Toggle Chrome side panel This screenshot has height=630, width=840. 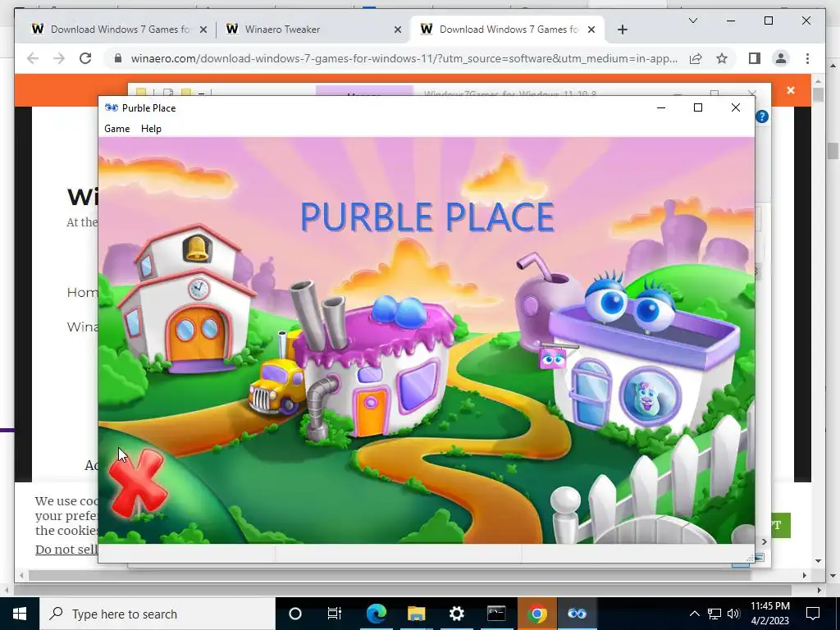755,58
